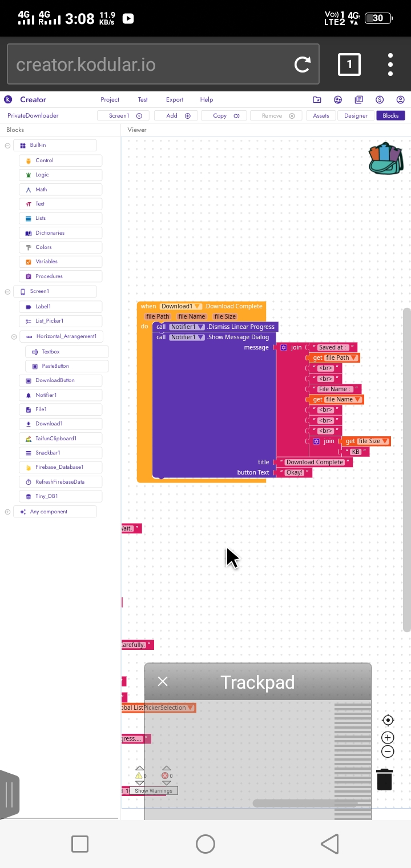Open the Text blocks drawer
This screenshot has height=868, width=411.
point(61,204)
